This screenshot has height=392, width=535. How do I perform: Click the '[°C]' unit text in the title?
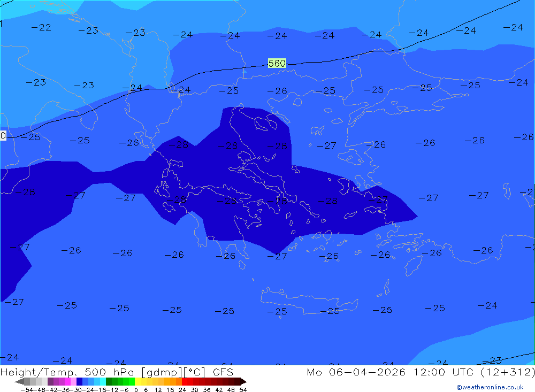pyautogui.click(x=195, y=372)
